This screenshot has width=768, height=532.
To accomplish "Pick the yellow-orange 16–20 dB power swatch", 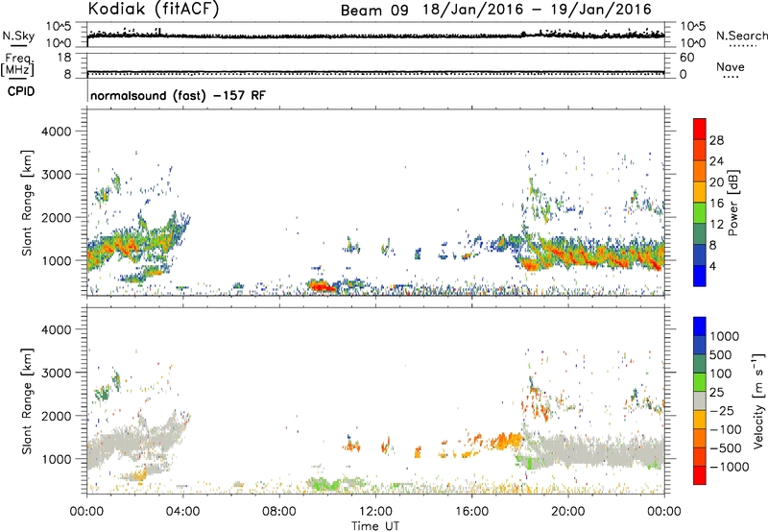I will pos(700,192).
